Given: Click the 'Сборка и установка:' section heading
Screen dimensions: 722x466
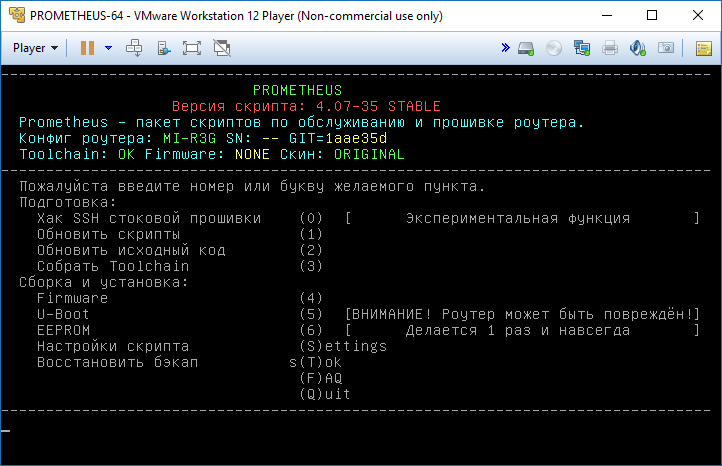Looking at the screenshot, I should 104,282.
